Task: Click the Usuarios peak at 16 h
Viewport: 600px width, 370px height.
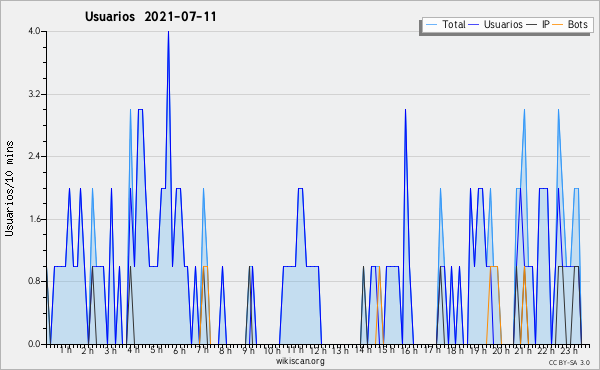Action: coord(405,110)
